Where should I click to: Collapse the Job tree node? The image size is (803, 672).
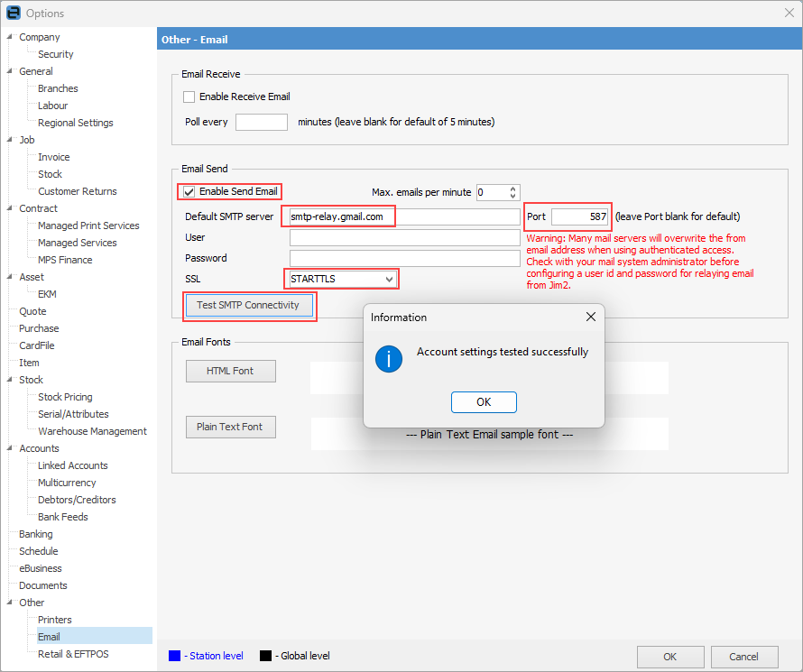pyautogui.click(x=10, y=140)
